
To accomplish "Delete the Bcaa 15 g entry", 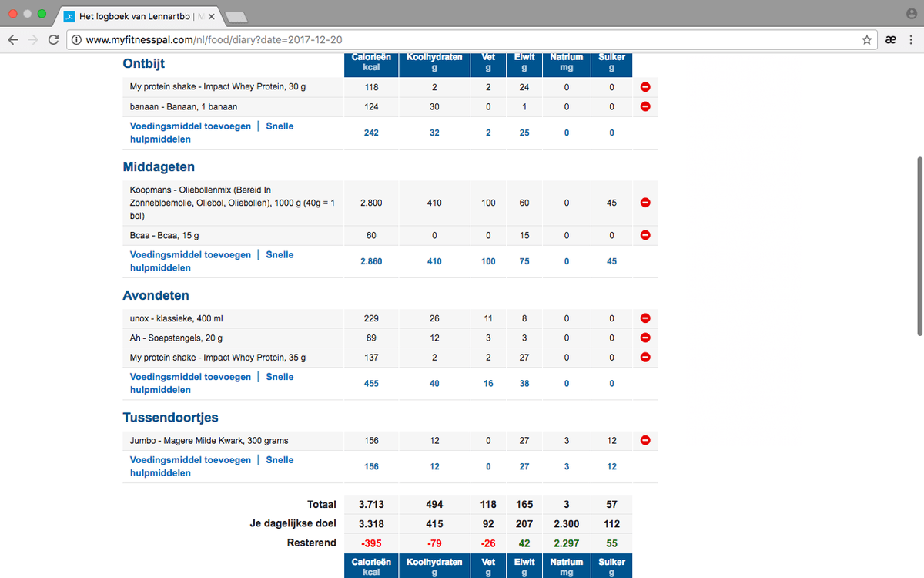I will pos(645,235).
